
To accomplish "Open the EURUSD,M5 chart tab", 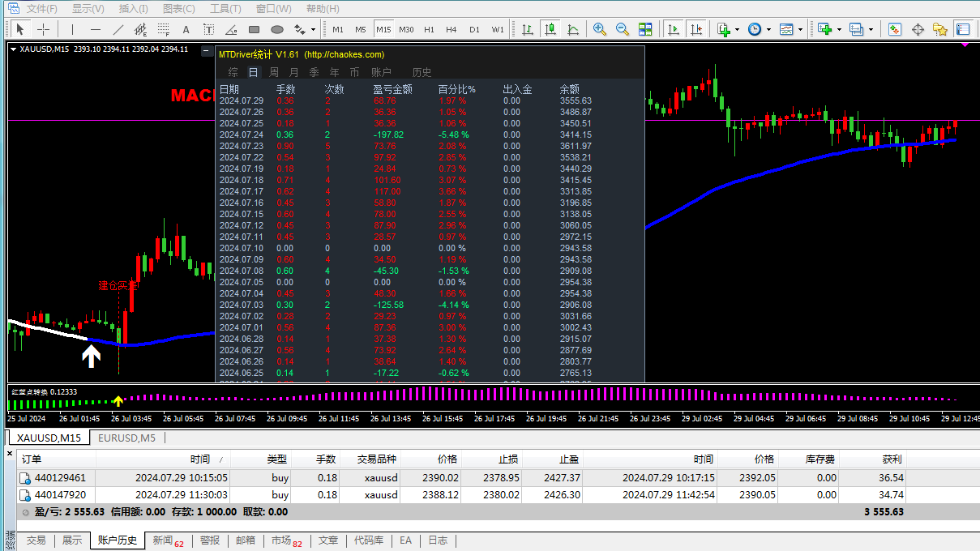I will 127,438.
